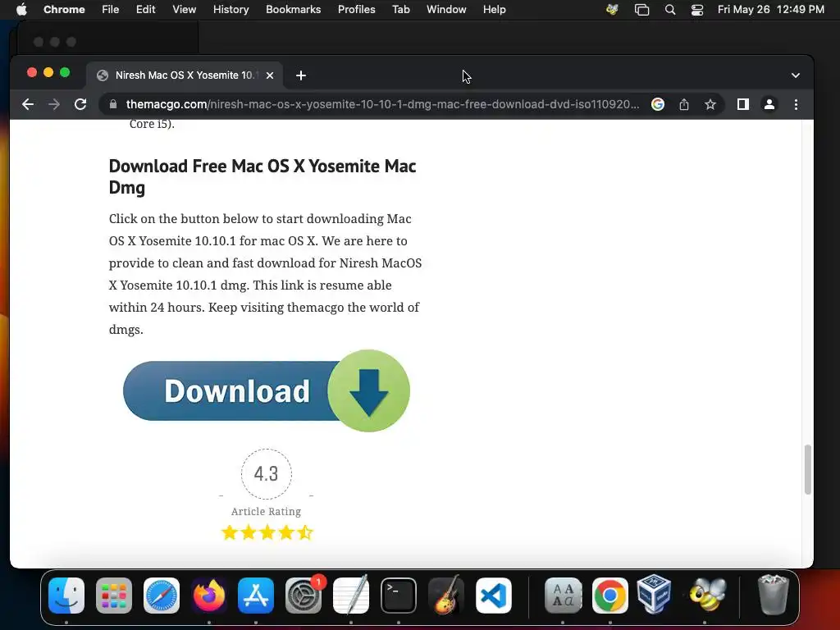This screenshot has width=840, height=630.
Task: Click the last half-filled rating star
Action: pyautogui.click(x=305, y=532)
